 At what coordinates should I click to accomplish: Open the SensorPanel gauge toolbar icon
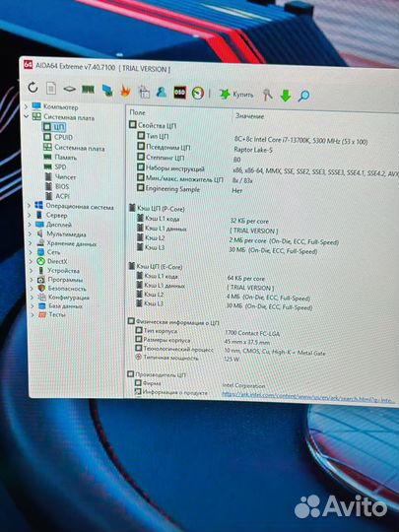tap(198, 93)
